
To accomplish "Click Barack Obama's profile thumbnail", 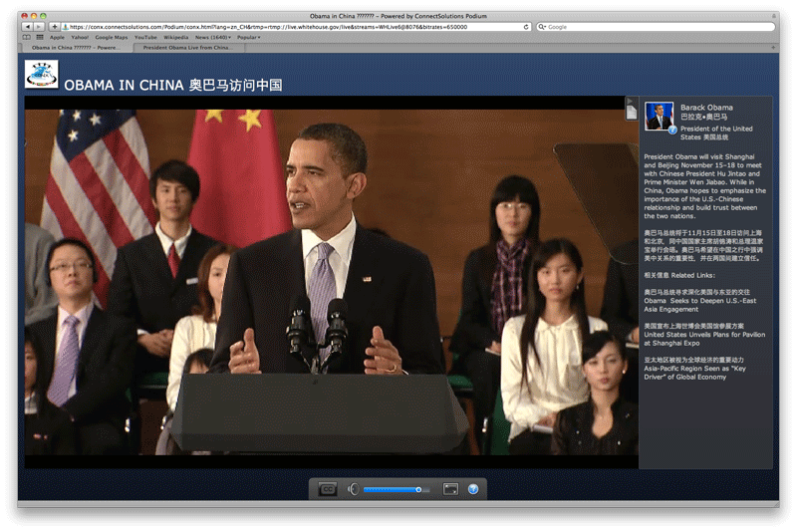I will (659, 116).
